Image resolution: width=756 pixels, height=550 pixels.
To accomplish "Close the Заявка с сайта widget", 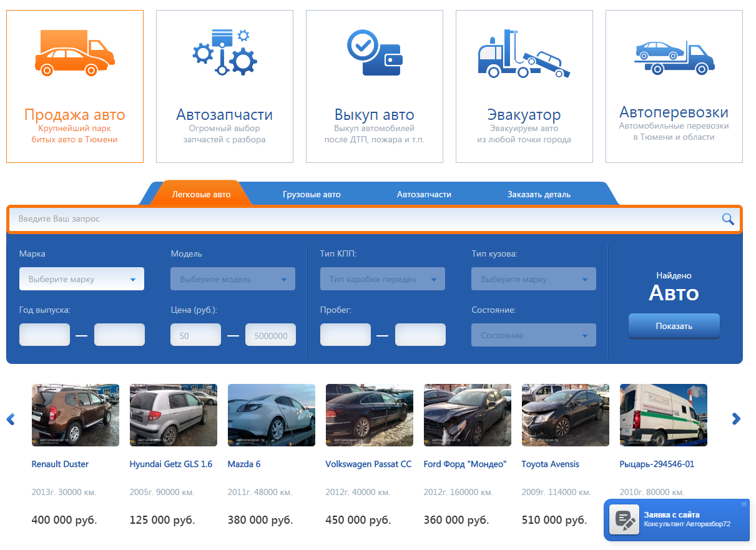I will 744,504.
